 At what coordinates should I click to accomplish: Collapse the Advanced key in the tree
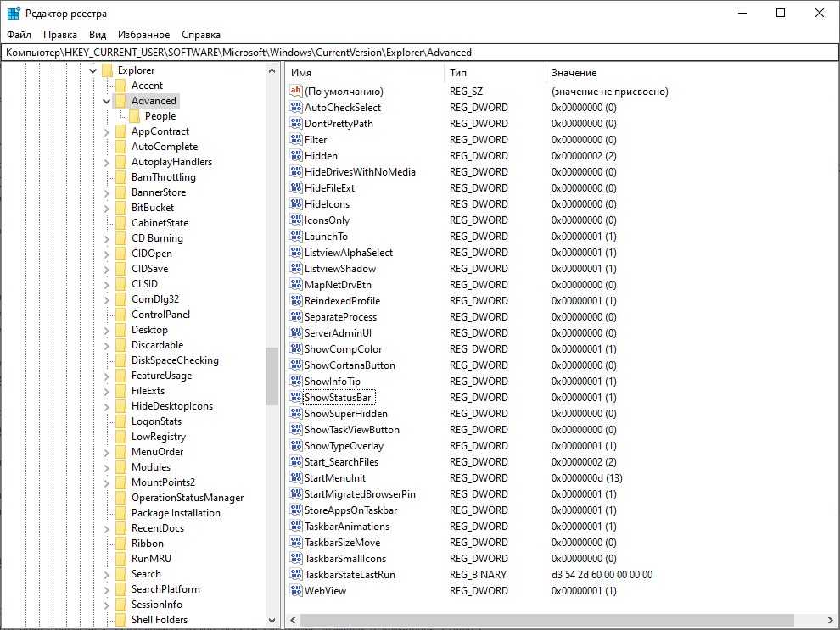pyautogui.click(x=107, y=101)
